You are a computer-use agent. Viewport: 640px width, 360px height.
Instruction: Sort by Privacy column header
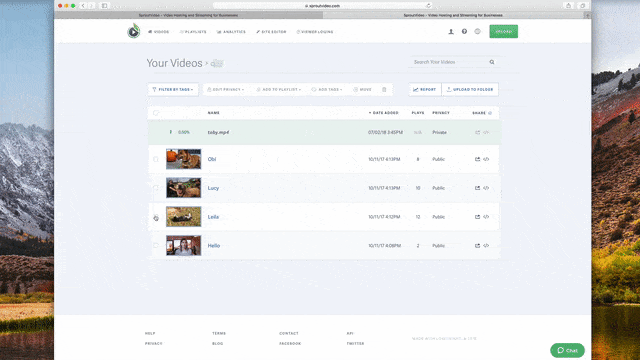tap(441, 113)
